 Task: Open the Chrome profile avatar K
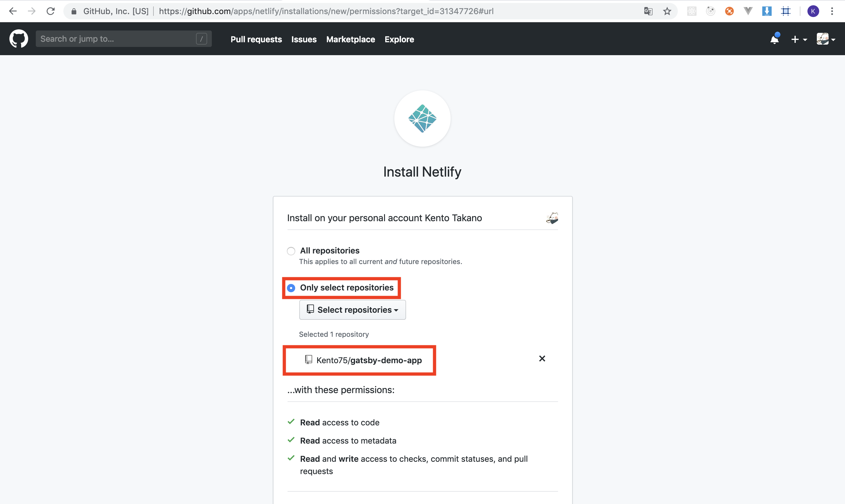tap(813, 11)
